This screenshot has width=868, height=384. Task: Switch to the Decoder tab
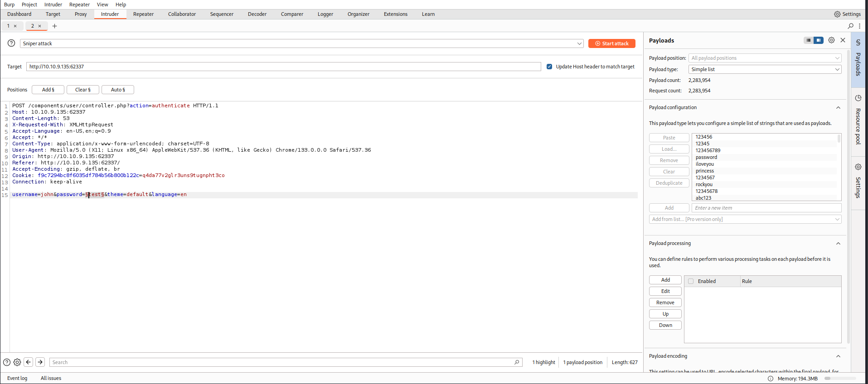[x=257, y=14]
